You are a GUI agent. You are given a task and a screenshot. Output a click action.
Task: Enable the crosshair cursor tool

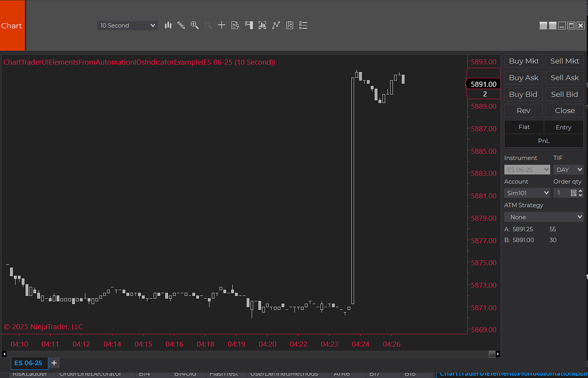[x=222, y=25]
